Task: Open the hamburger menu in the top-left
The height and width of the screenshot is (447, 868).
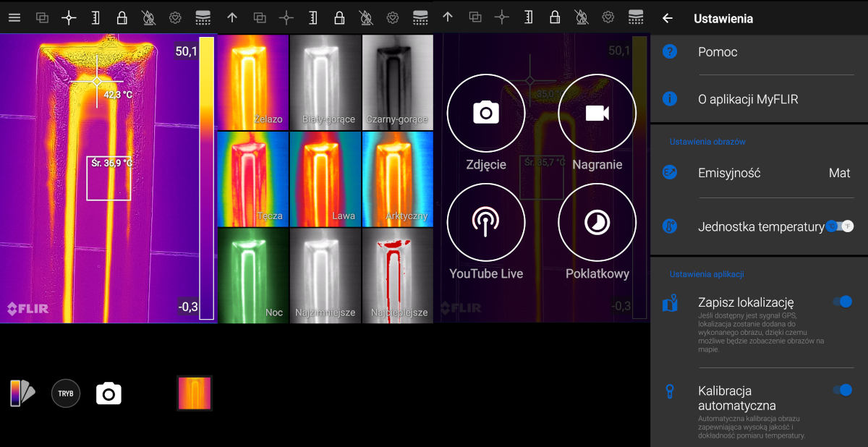Action: click(14, 18)
